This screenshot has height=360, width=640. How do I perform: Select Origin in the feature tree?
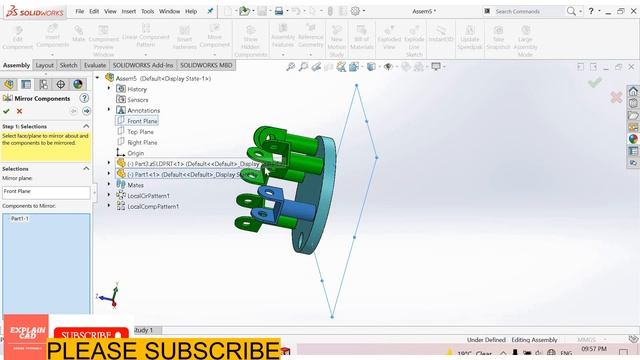[136, 153]
